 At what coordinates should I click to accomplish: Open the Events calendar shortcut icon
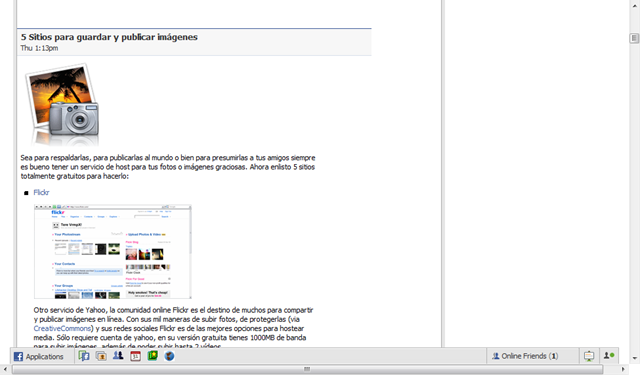tap(135, 356)
